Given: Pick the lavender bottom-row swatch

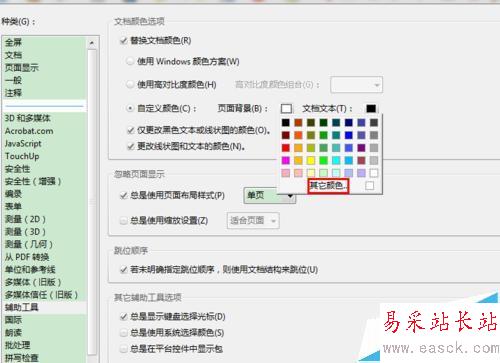Looking at the screenshot, I should pos(361,173).
